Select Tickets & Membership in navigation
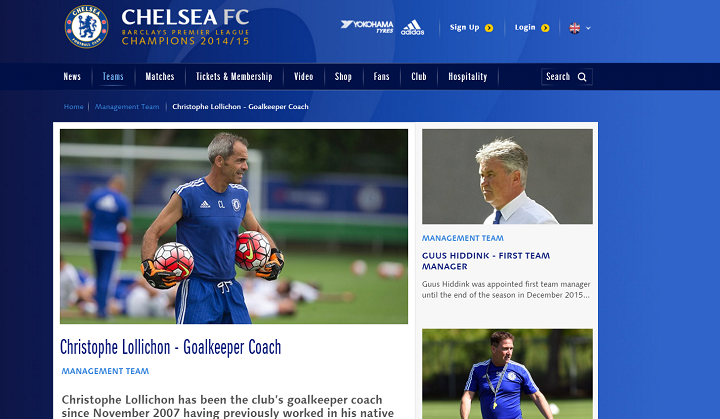This screenshot has width=720, height=419. click(x=234, y=76)
